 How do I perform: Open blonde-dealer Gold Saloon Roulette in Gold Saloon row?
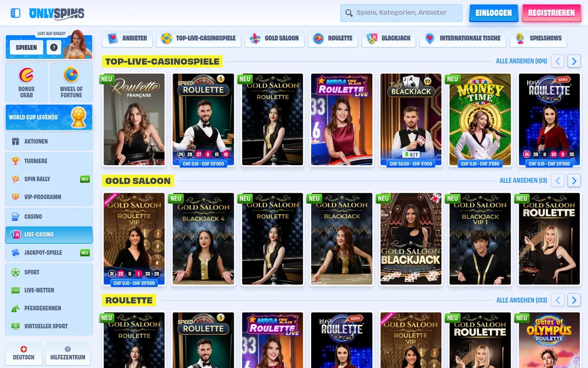click(x=549, y=239)
